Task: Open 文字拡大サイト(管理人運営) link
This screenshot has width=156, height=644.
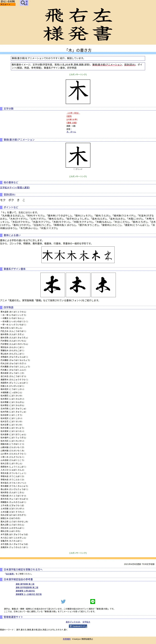Action: pos(15,187)
